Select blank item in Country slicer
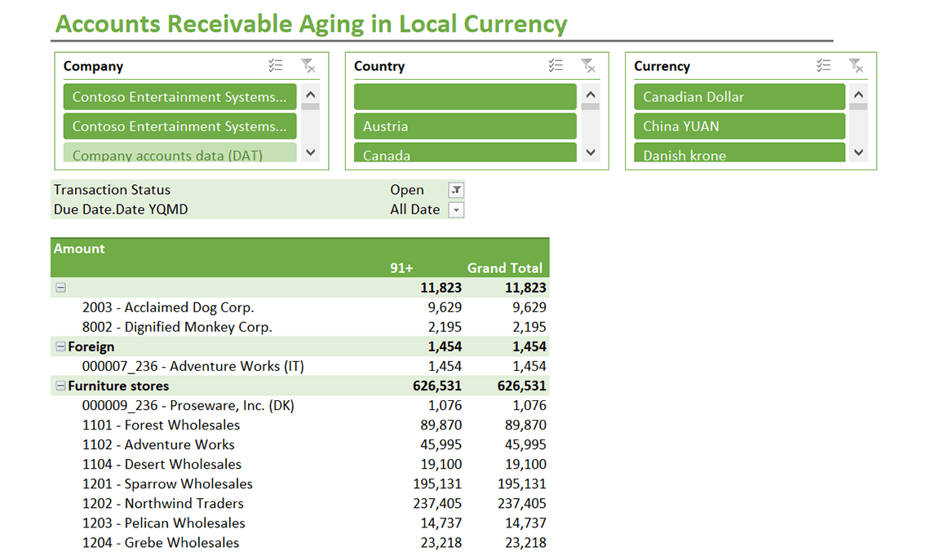The width and height of the screenshot is (930, 560). tap(465, 96)
